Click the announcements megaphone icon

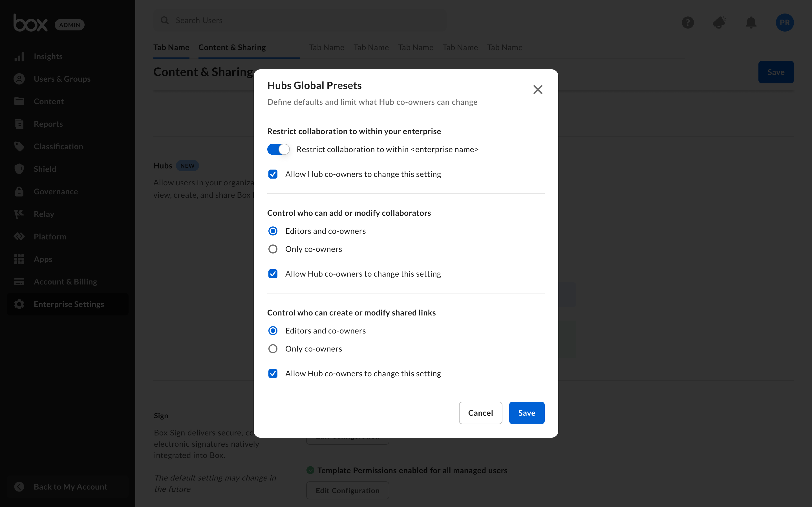pos(719,23)
